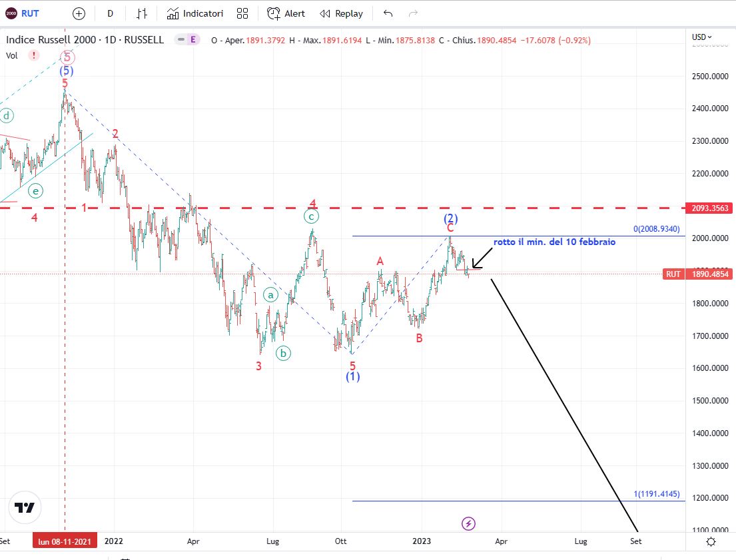Screen dimensions: 736x560
Task: Select the RUT 1890.4854 price tag
Action: point(697,274)
